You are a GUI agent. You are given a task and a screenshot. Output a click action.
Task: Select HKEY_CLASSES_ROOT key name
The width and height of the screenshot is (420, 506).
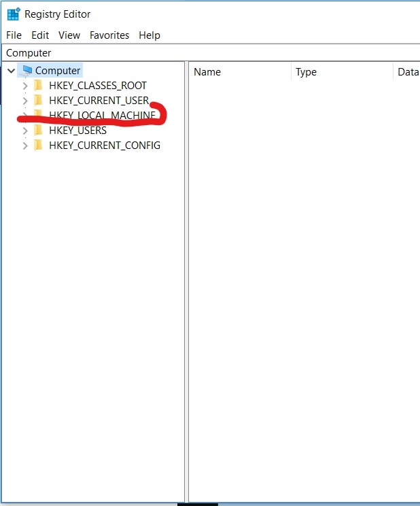click(x=98, y=86)
